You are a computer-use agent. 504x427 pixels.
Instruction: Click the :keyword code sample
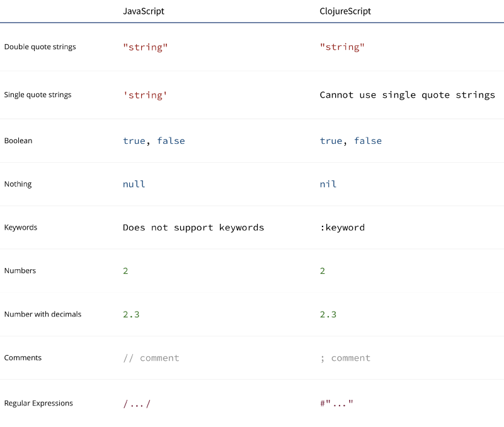[342, 228]
